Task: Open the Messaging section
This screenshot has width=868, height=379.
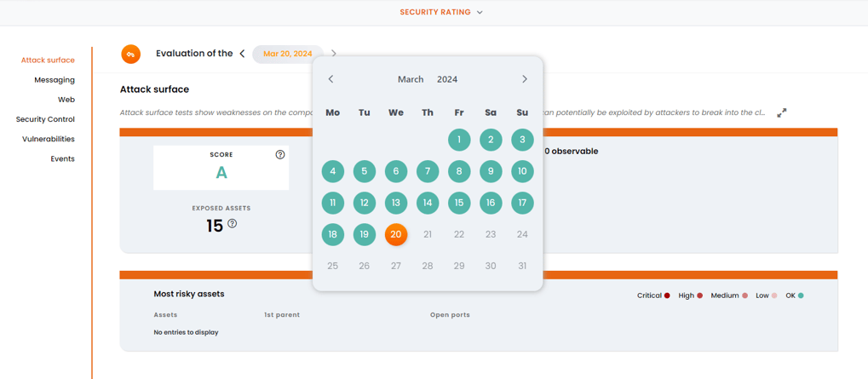Action: point(55,80)
